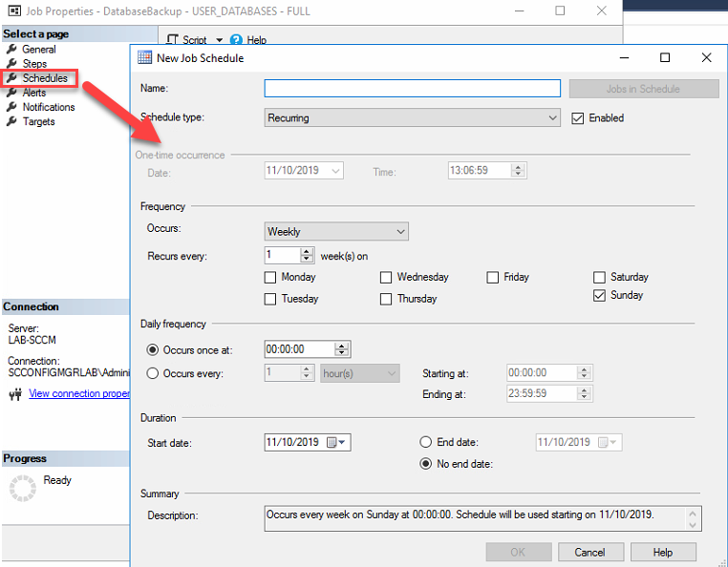Click the Description summary scrollbar
This screenshot has height=567, width=728.
(x=693, y=518)
